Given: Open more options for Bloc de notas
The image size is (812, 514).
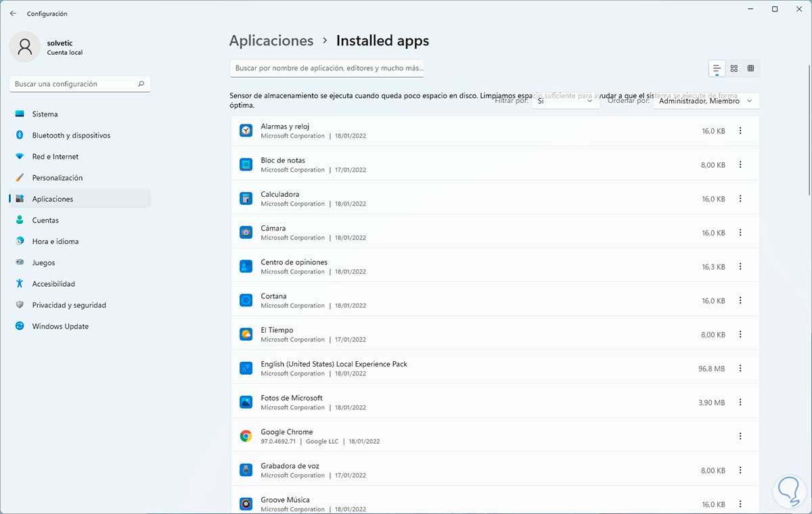Looking at the screenshot, I should pyautogui.click(x=740, y=164).
